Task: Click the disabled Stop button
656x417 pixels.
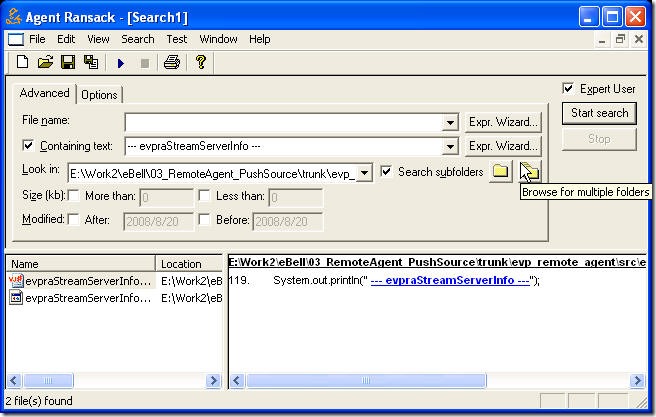Action: click(x=599, y=139)
